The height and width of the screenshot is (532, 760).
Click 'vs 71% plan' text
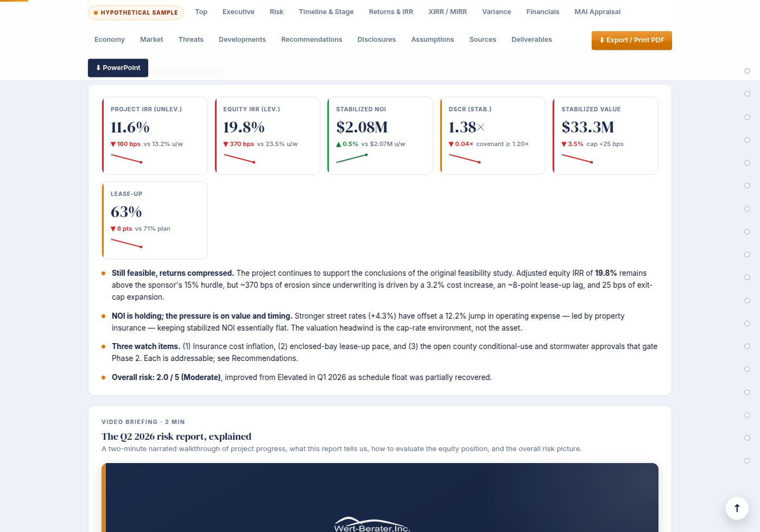click(x=153, y=229)
